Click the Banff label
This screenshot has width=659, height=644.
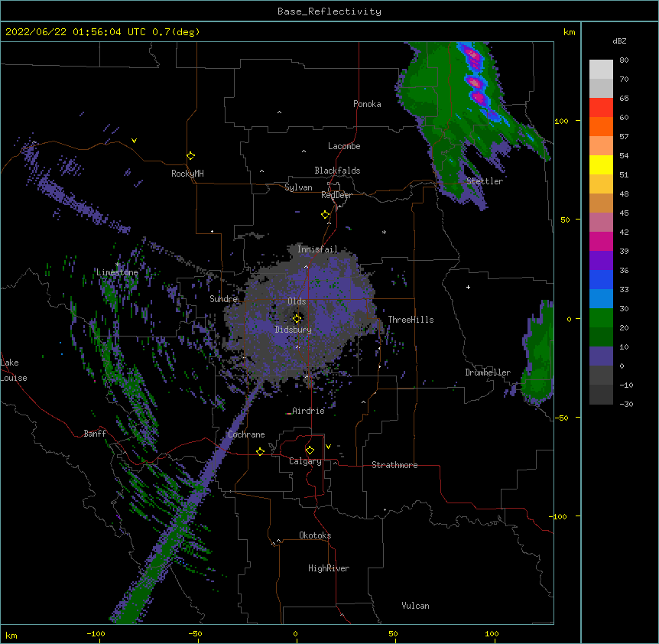tap(95, 434)
